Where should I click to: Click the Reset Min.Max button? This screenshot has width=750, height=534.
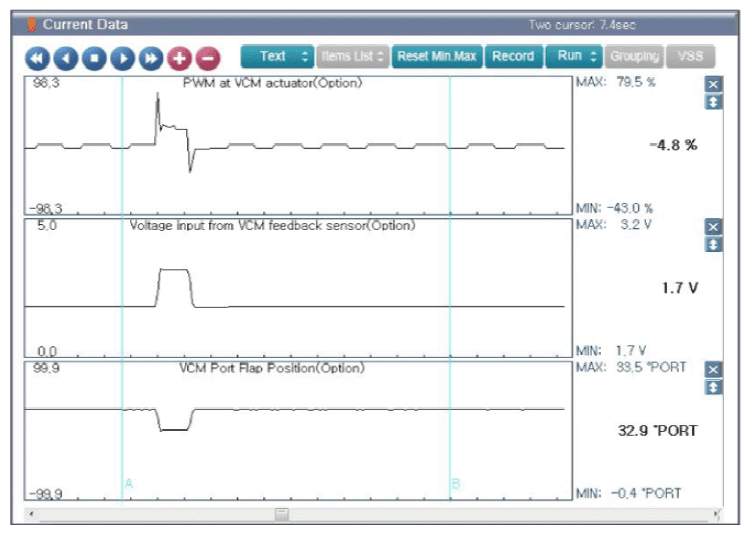tap(437, 56)
